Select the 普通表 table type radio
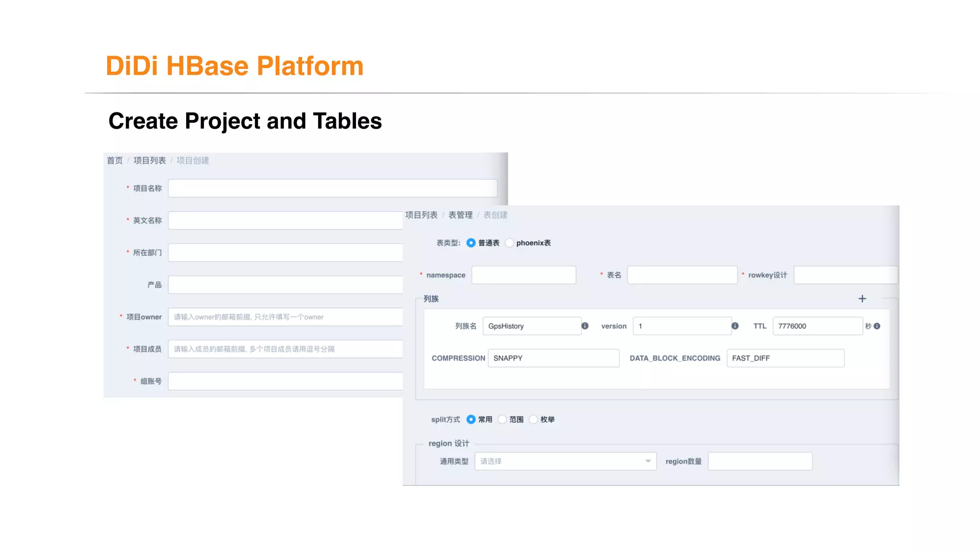This screenshot has width=980, height=551. 471,243
